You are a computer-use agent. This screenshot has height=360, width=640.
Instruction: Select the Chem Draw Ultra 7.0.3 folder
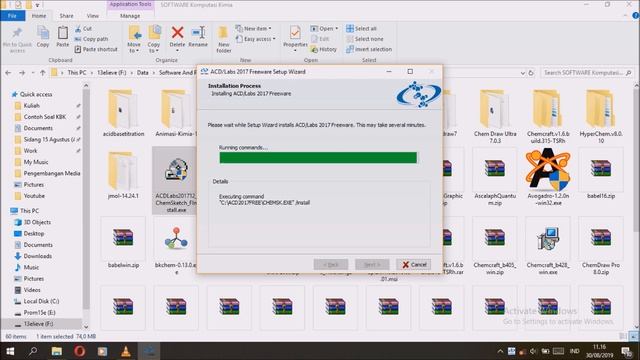pyautogui.click(x=495, y=116)
